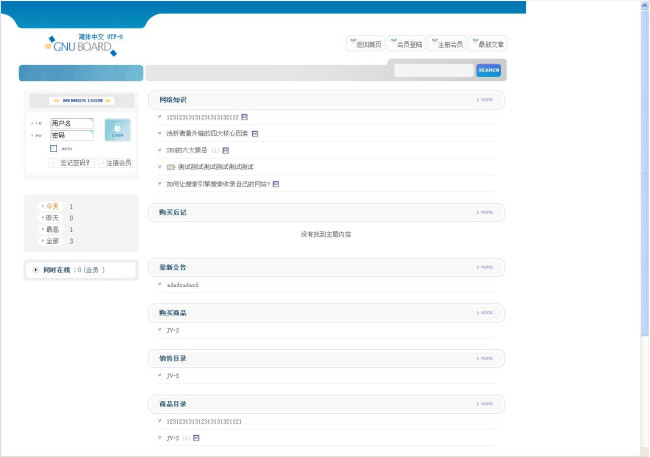
Task: Expand 网络知识 section via MORE
Action: 485,100
